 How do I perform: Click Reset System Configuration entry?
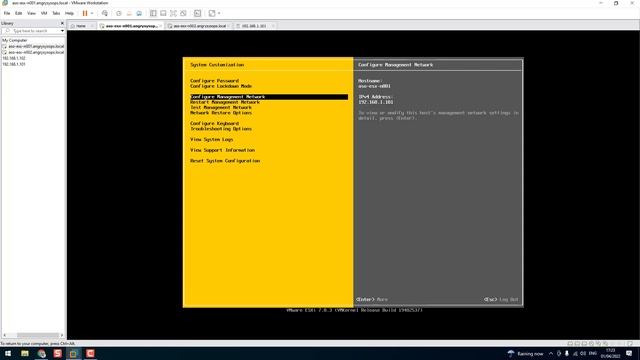pos(225,161)
